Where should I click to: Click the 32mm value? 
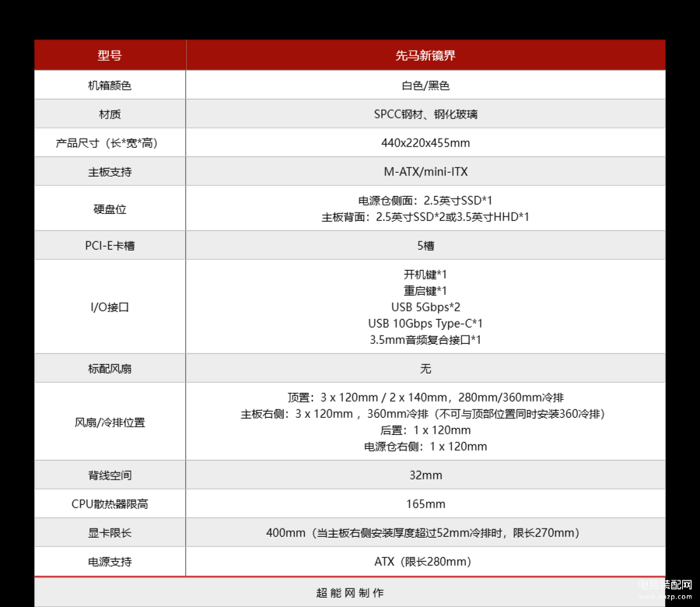(425, 475)
